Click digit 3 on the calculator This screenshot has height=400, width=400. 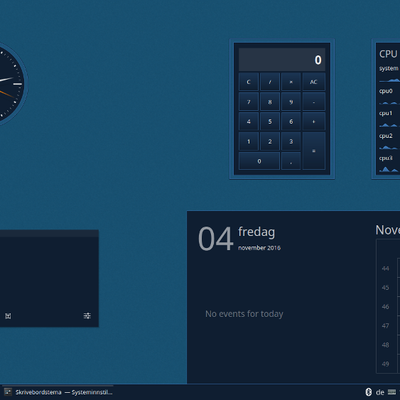click(291, 141)
